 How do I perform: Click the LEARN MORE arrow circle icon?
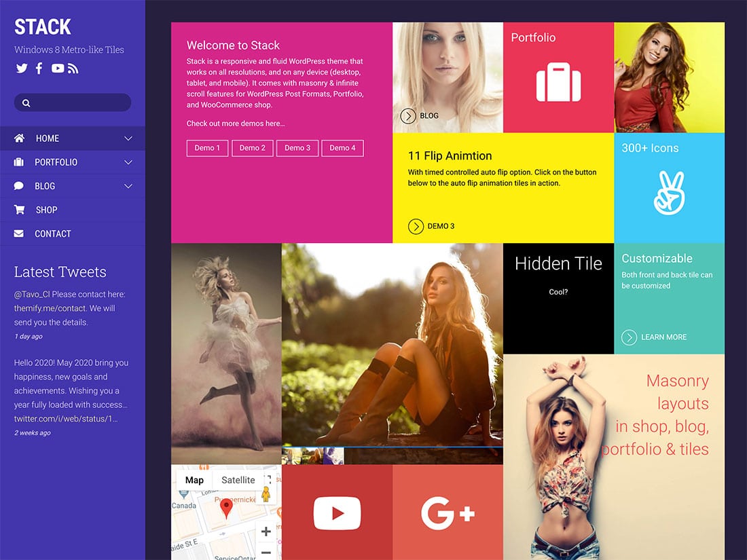pyautogui.click(x=629, y=337)
